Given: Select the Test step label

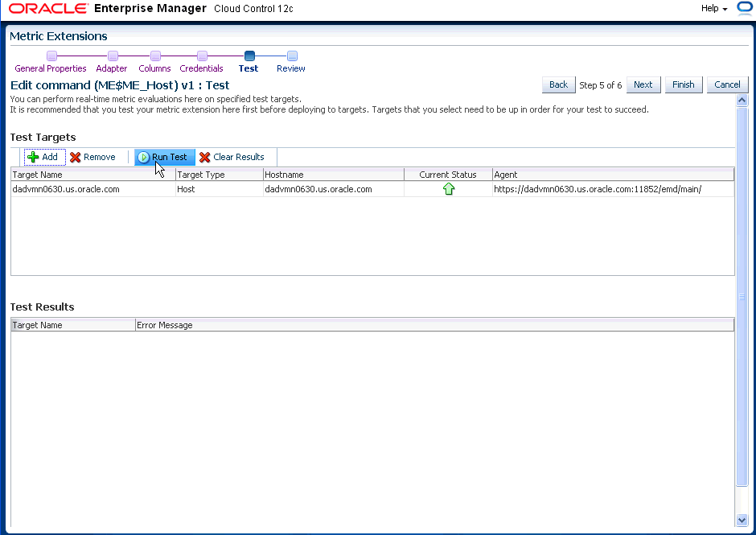Looking at the screenshot, I should click(x=249, y=68).
